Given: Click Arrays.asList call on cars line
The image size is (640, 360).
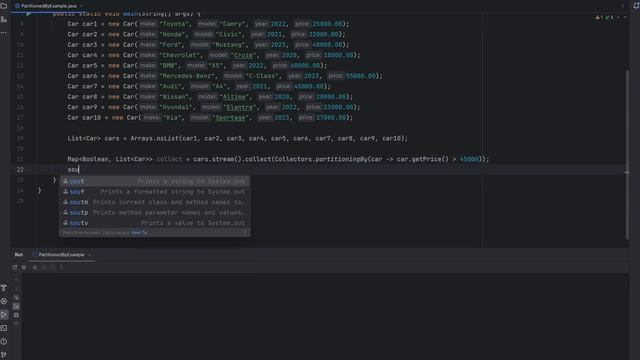Looking at the screenshot, I should click(155, 138).
